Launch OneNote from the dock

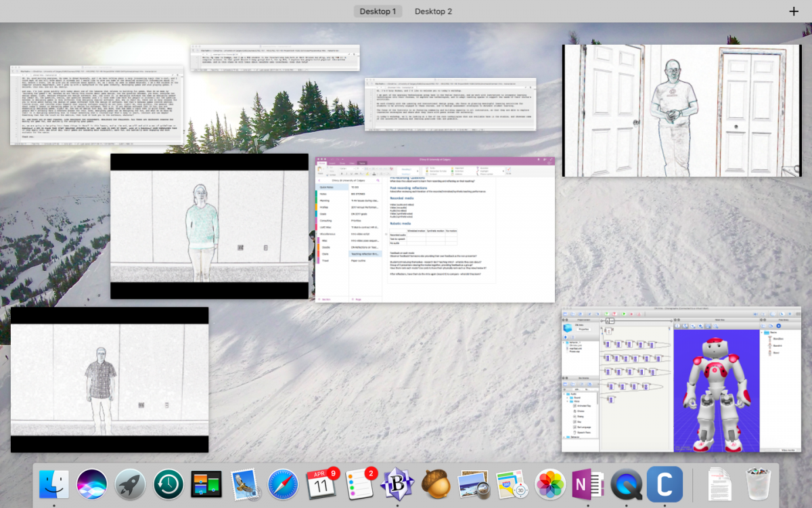pyautogui.click(x=587, y=485)
